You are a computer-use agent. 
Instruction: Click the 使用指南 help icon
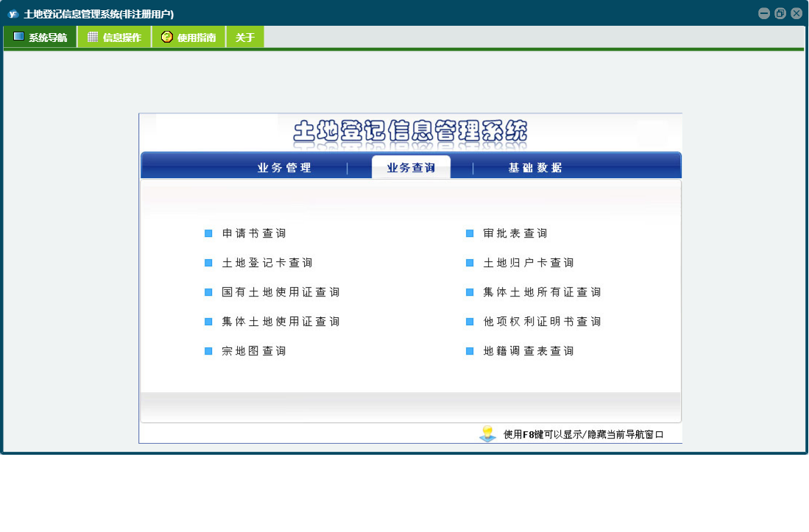pos(166,37)
